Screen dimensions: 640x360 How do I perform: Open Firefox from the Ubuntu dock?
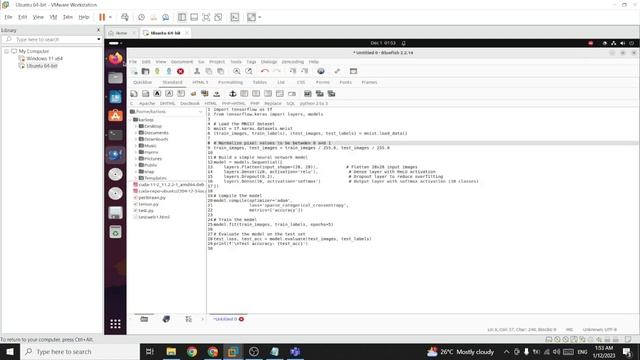pyautogui.click(x=116, y=58)
